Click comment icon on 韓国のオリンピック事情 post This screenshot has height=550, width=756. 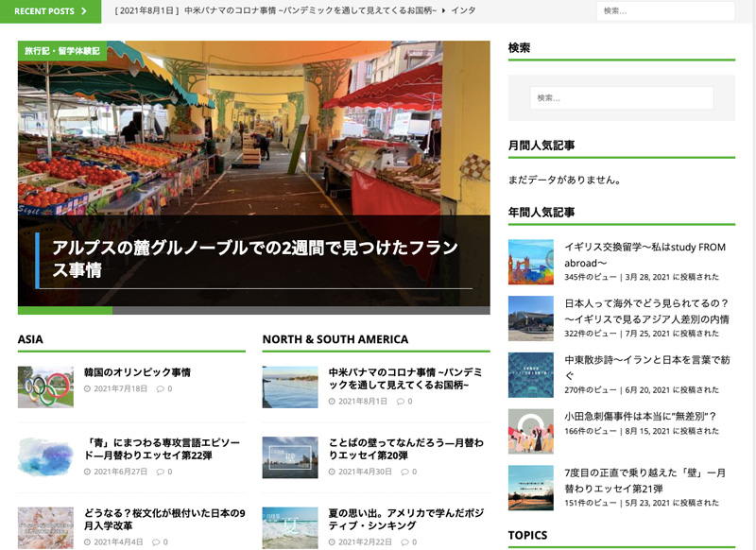point(160,388)
